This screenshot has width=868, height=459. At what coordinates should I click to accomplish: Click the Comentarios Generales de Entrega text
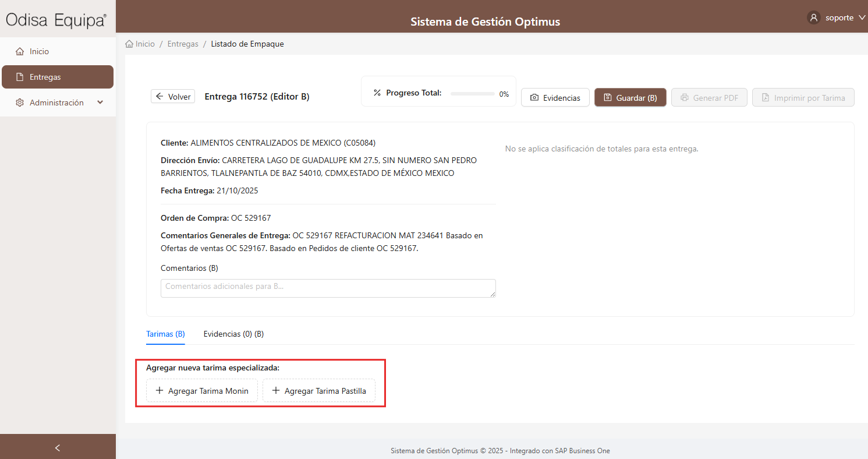pos(322,242)
